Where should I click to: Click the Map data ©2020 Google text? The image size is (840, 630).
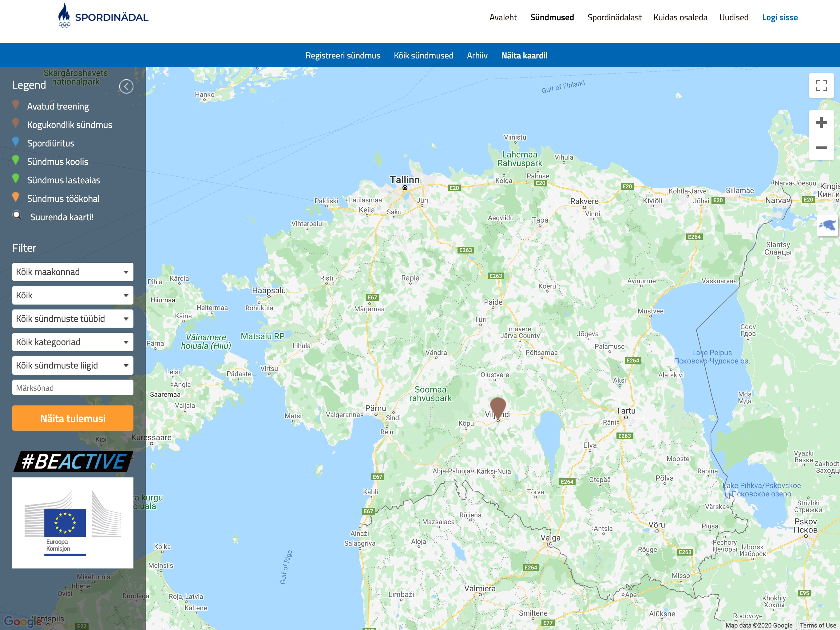758,625
